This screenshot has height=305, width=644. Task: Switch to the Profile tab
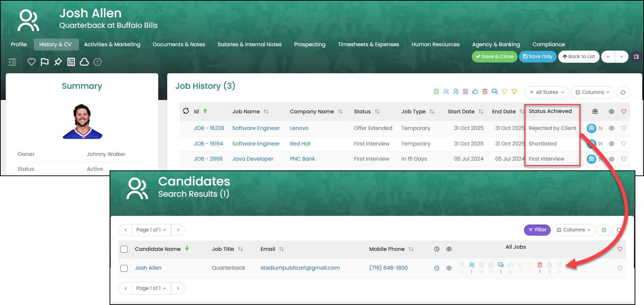coord(19,44)
